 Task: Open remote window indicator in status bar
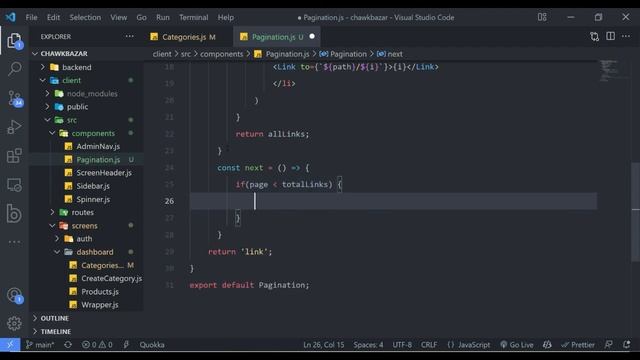[10, 345]
